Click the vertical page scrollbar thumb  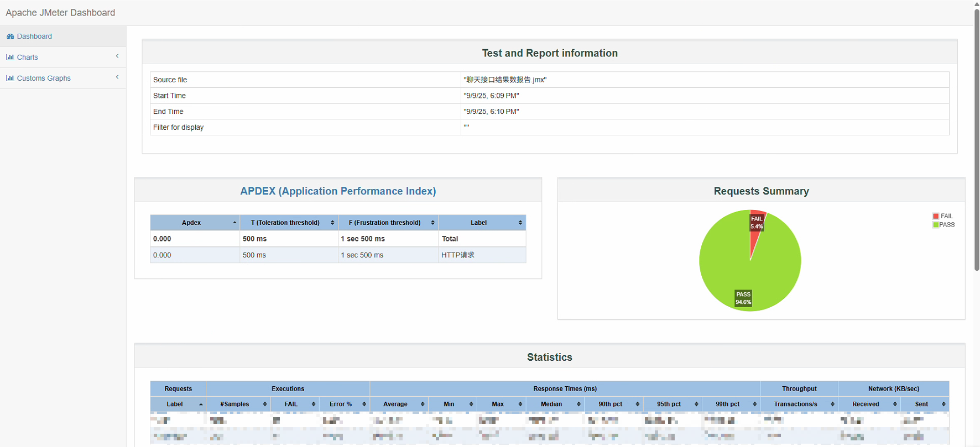pos(977,138)
